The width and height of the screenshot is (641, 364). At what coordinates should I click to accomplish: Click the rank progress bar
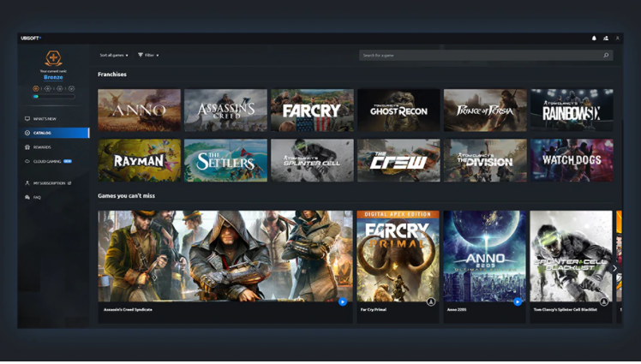(x=53, y=97)
